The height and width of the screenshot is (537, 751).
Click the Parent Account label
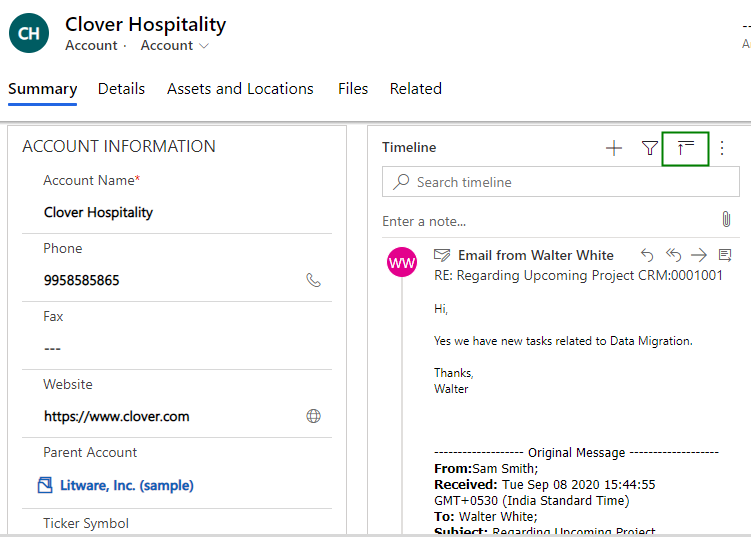click(90, 452)
